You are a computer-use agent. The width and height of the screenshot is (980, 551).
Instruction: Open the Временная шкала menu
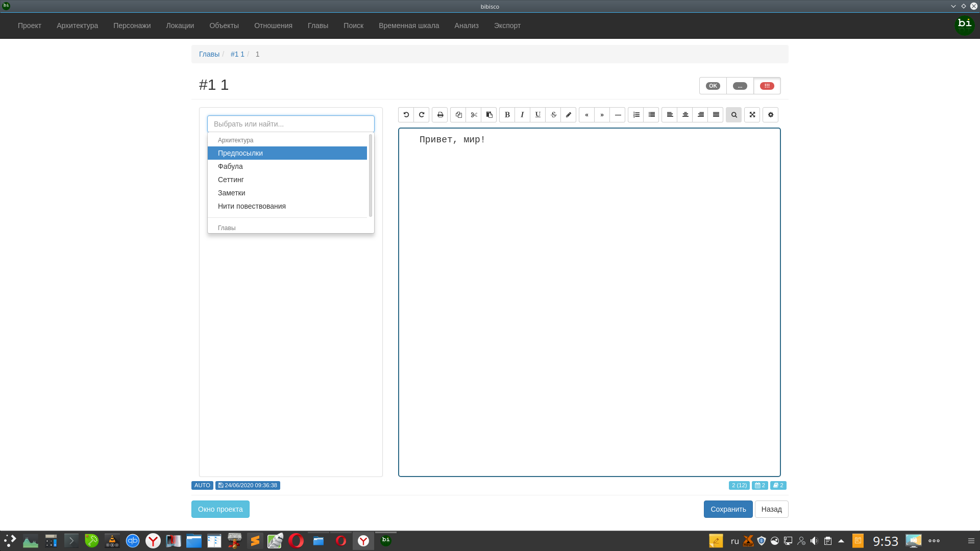click(x=408, y=26)
